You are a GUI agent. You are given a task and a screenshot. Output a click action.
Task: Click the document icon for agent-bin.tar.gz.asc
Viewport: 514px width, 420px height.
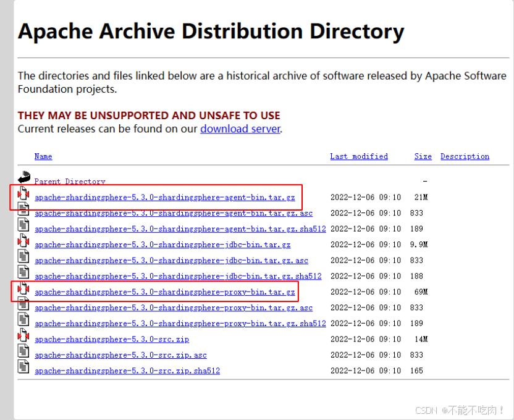23,209
